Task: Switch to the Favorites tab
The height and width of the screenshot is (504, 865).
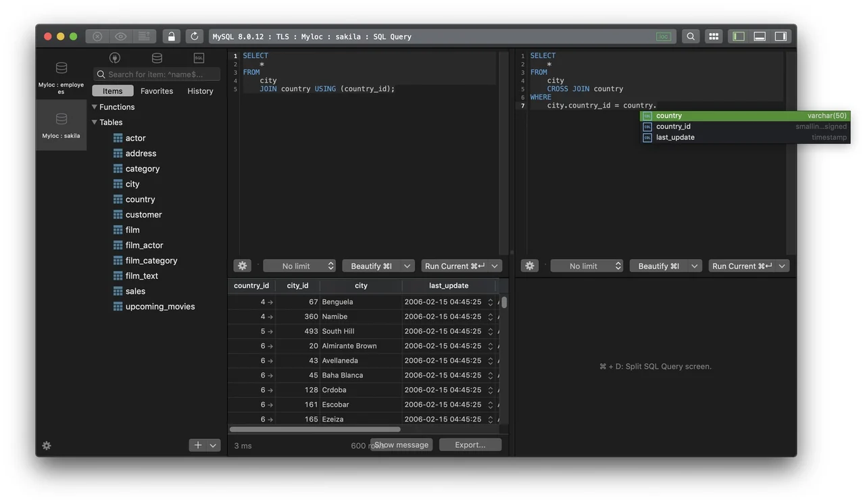Action: pyautogui.click(x=157, y=91)
